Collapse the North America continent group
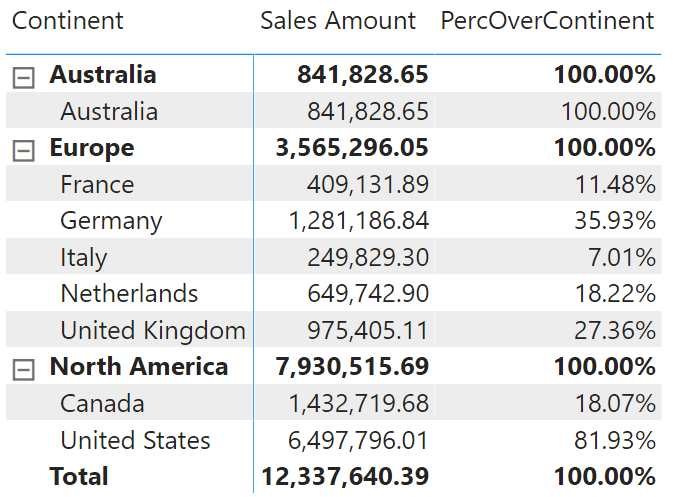The image size is (673, 497). [x=24, y=370]
